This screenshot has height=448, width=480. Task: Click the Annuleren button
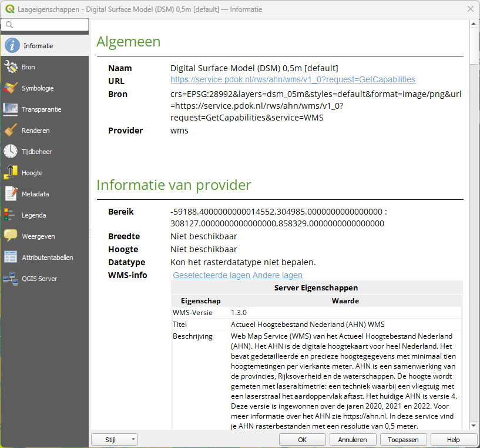pyautogui.click(x=353, y=440)
